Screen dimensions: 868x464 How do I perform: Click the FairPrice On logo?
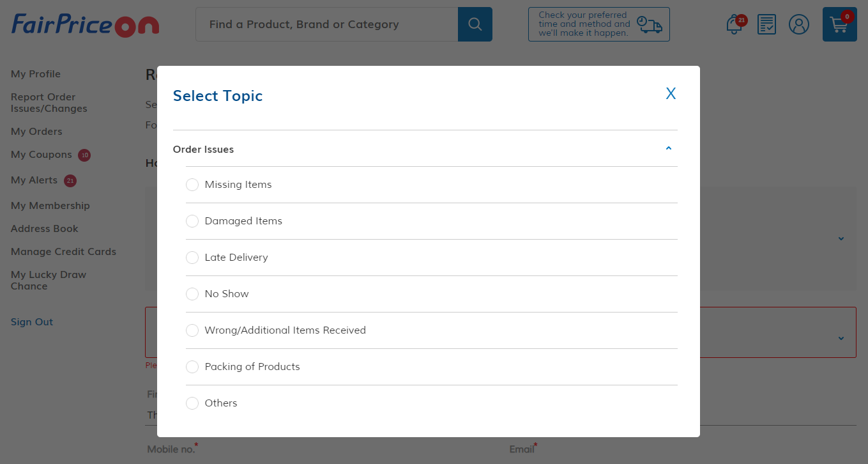pos(85,25)
